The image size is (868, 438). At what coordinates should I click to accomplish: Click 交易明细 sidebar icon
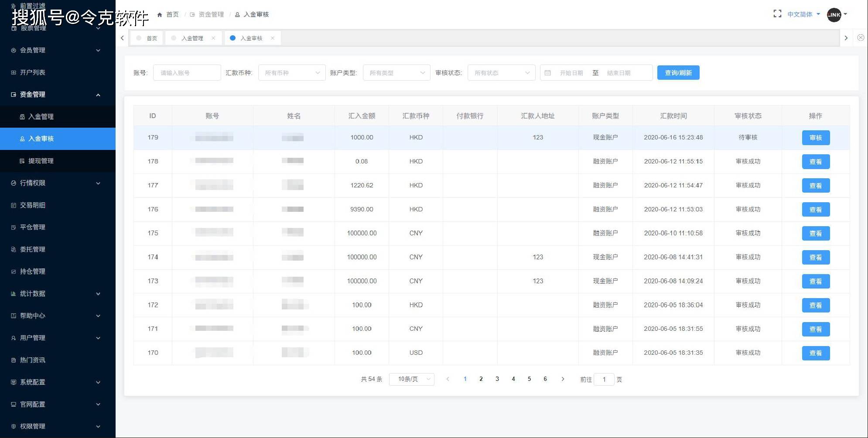(x=14, y=205)
